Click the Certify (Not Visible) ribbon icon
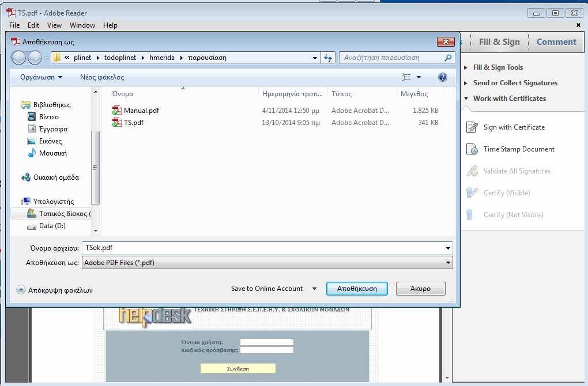 pyautogui.click(x=469, y=215)
